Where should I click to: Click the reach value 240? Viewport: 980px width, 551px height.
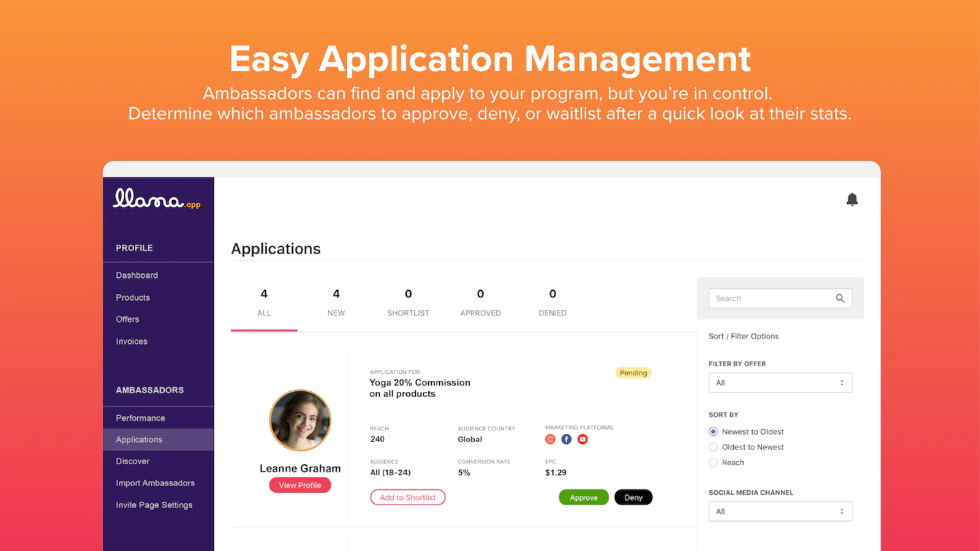click(x=377, y=440)
